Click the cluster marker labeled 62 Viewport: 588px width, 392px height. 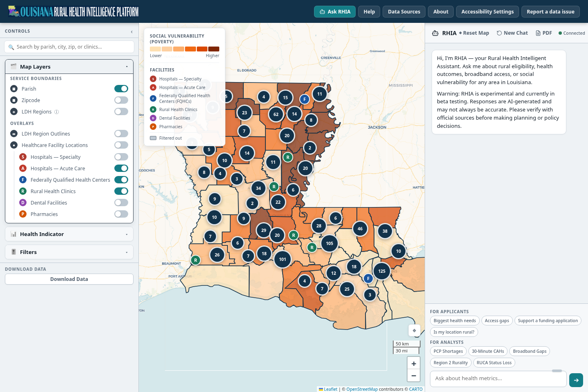276,114
